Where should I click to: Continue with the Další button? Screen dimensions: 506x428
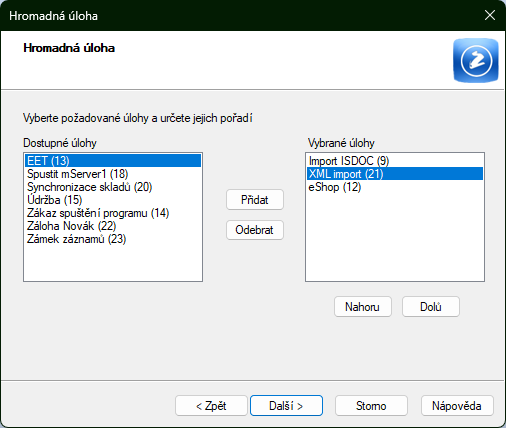click(x=286, y=406)
